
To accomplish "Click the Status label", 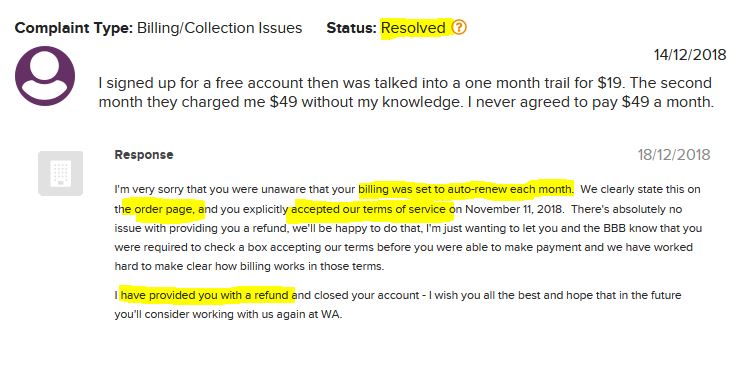I will click(352, 28).
